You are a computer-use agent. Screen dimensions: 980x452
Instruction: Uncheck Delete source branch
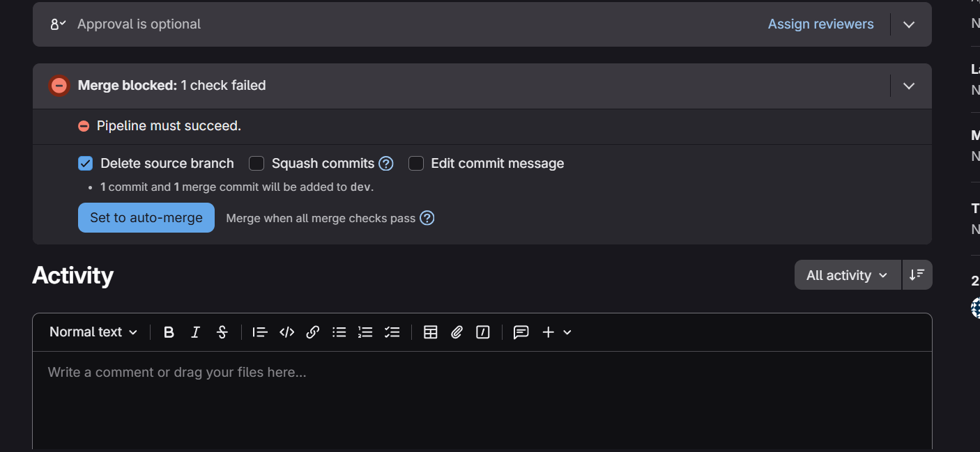click(85, 163)
